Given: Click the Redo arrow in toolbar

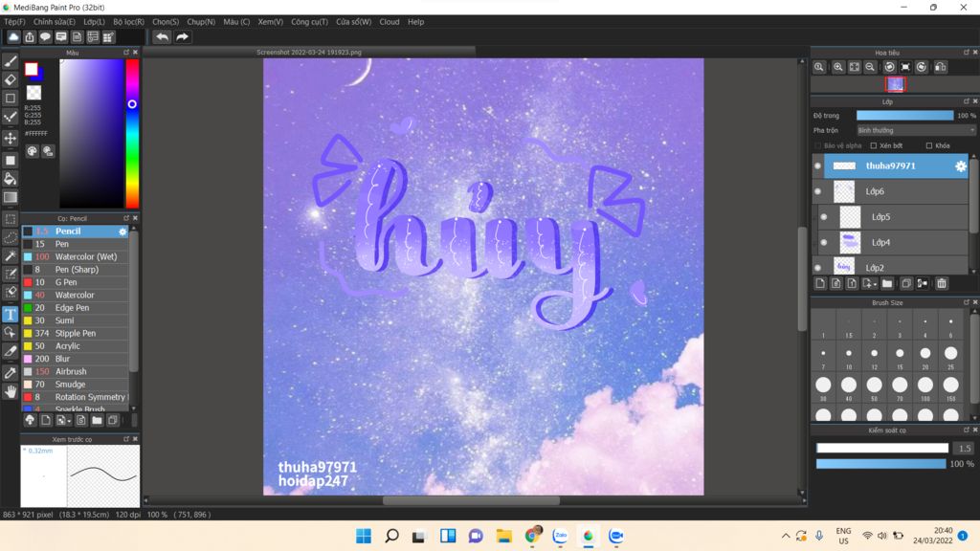Looking at the screenshot, I should pyautogui.click(x=182, y=37).
